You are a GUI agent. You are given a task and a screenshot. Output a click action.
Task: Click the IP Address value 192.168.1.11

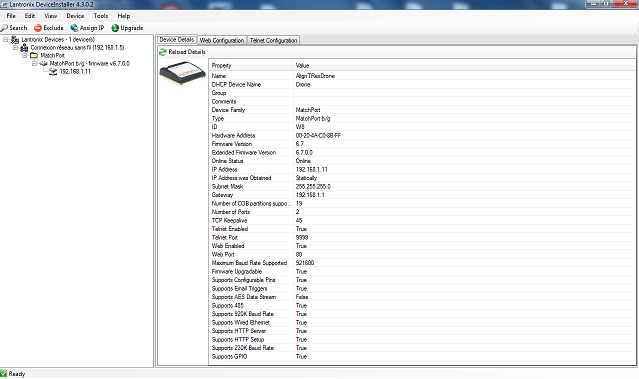pos(312,169)
